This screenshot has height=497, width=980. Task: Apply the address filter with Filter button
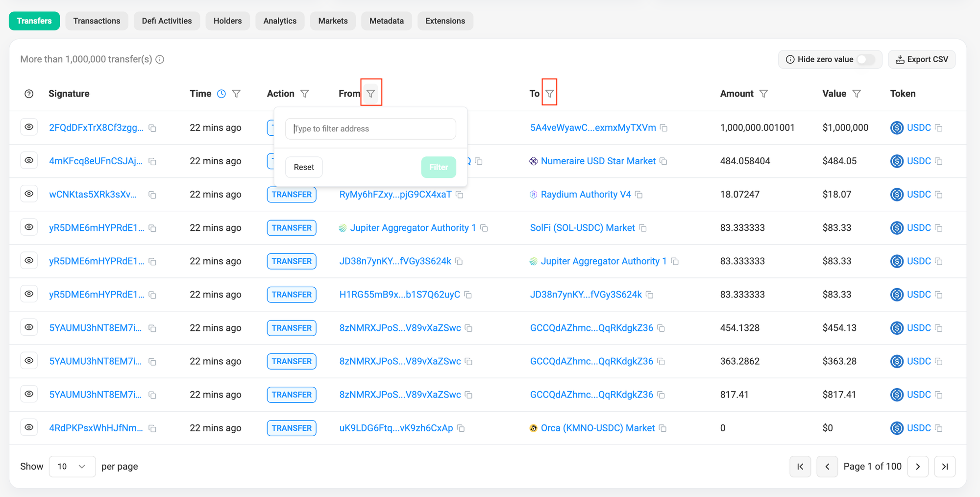coord(439,167)
